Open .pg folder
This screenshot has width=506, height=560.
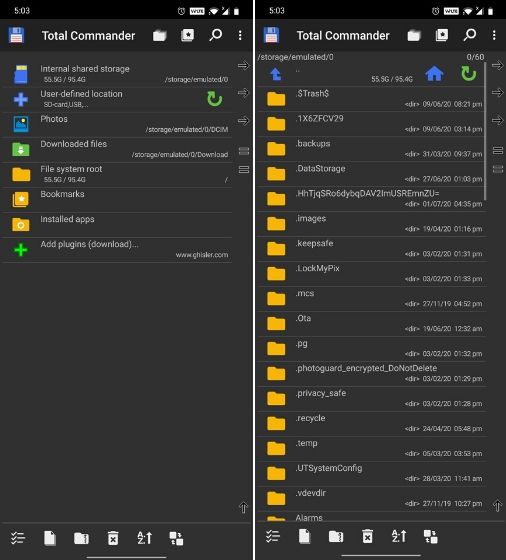click(371, 349)
